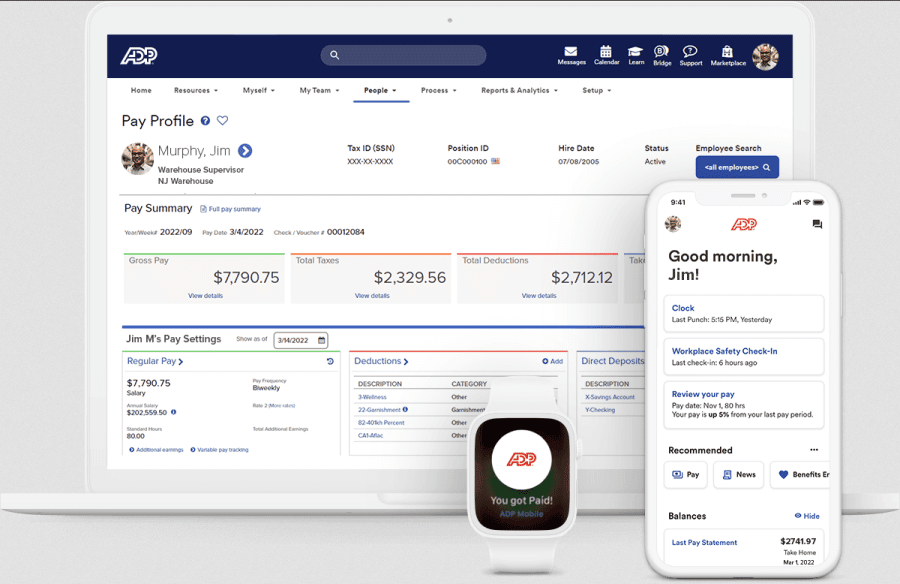This screenshot has height=584, width=900.
Task: Tap the Recommended more options dots
Action: point(814,450)
